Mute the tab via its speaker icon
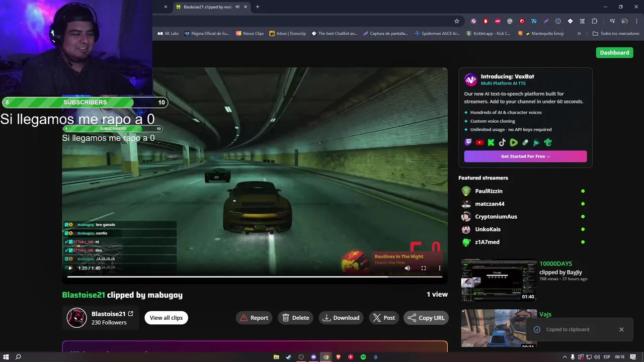Image resolution: width=644 pixels, height=362 pixels. [237, 7]
